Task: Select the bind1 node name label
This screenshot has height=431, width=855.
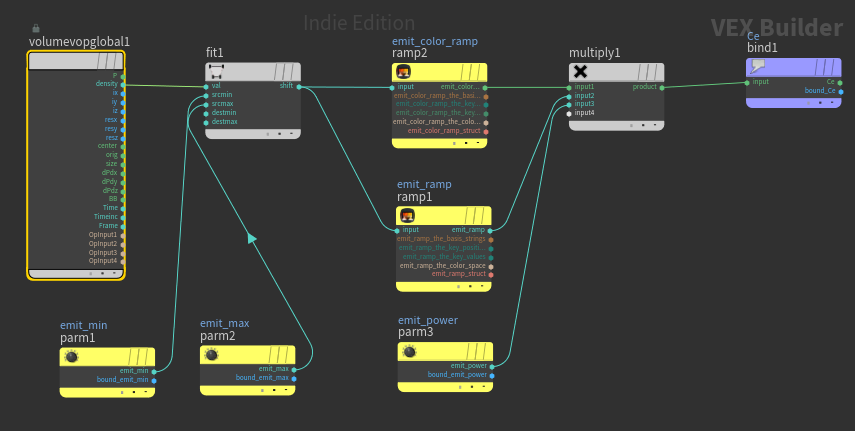Action: [x=762, y=47]
